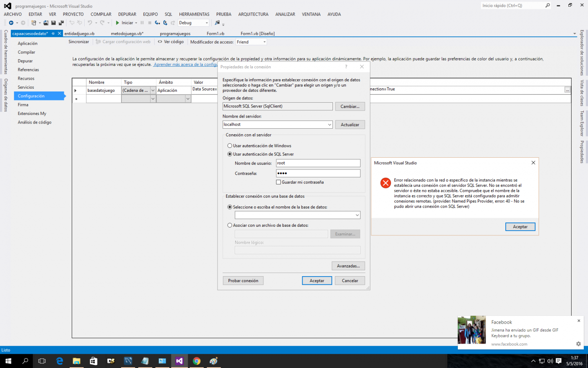Select Usar autenticación de SQL Server option
This screenshot has height=368, width=588.
230,154
